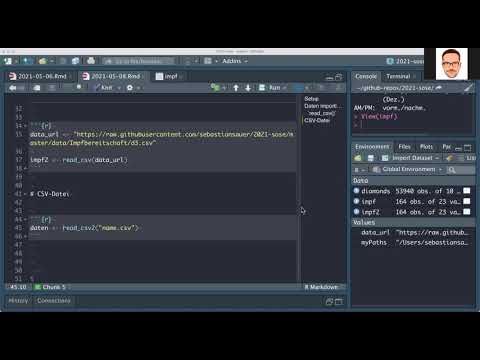Save the current Rmd document

point(37,88)
